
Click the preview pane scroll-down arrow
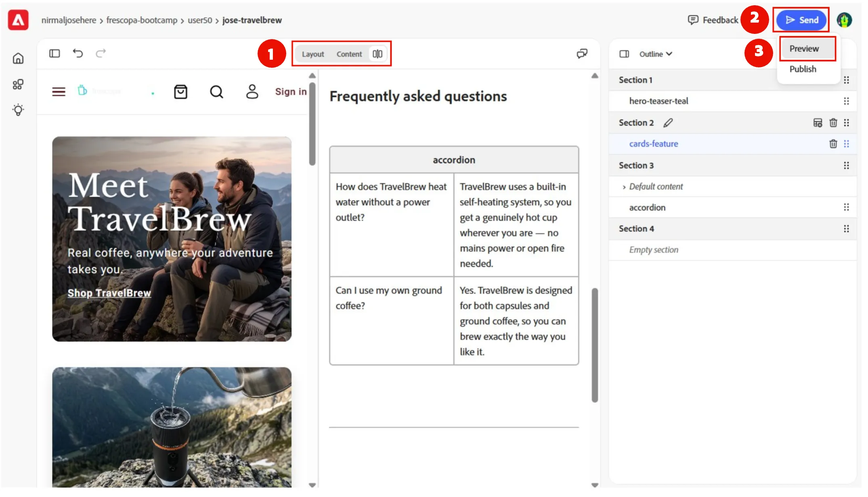click(x=312, y=484)
